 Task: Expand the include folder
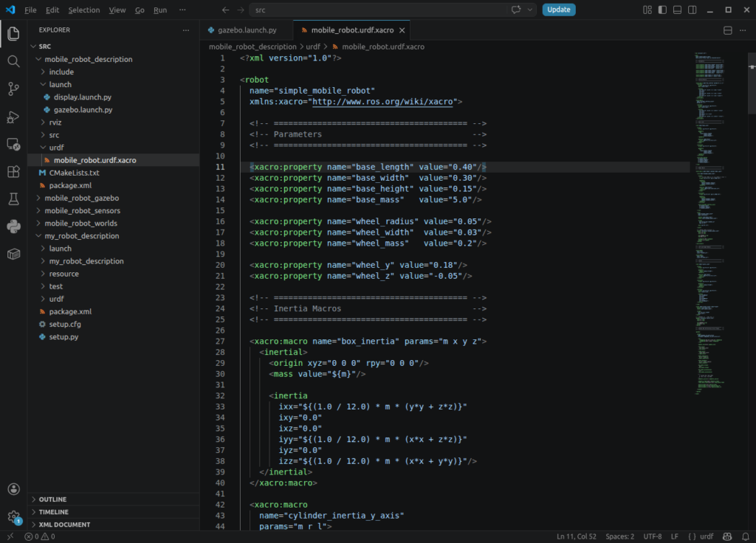pyautogui.click(x=113, y=72)
